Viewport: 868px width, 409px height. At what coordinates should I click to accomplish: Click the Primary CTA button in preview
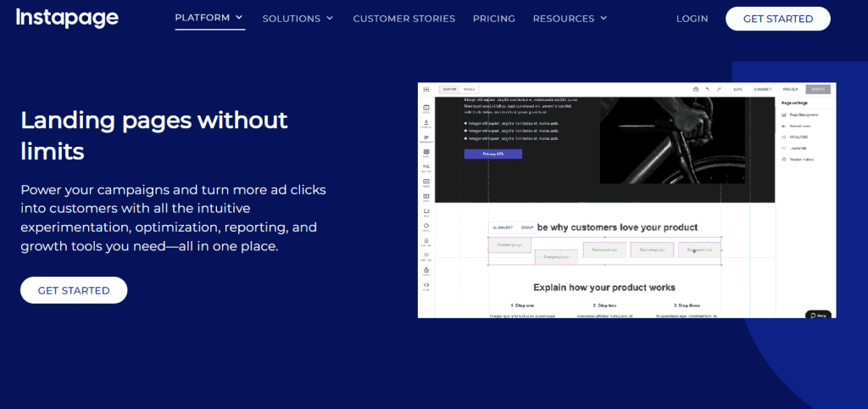click(x=492, y=154)
